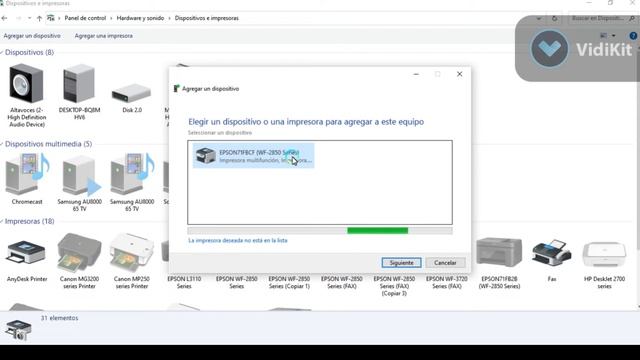
Task: Select the EPSON WF-2850 Series (Copiar 1) label
Action: [289, 282]
